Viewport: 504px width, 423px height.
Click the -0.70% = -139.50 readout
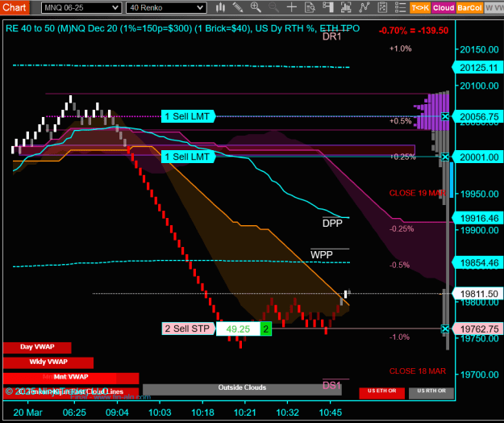(414, 31)
